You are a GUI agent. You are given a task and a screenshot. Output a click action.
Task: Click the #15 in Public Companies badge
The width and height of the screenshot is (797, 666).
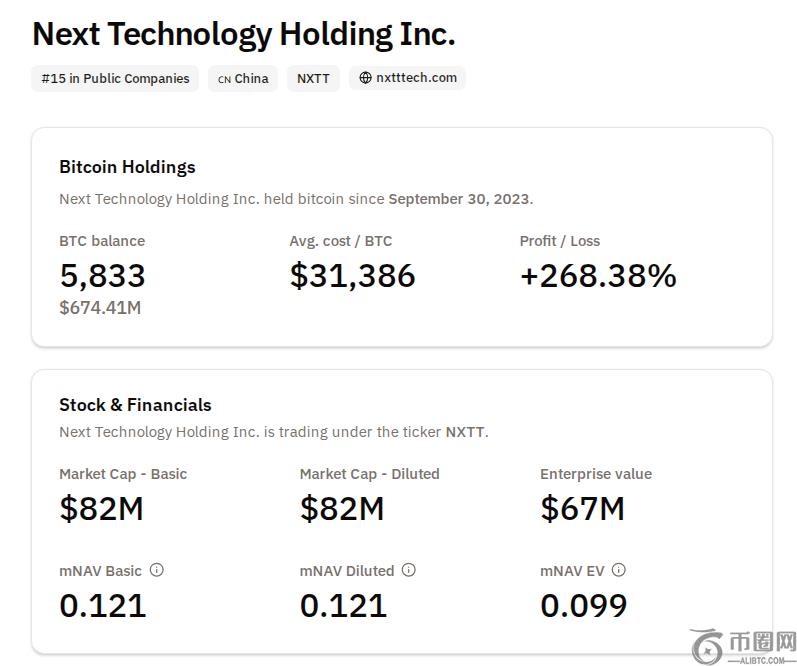coord(115,78)
